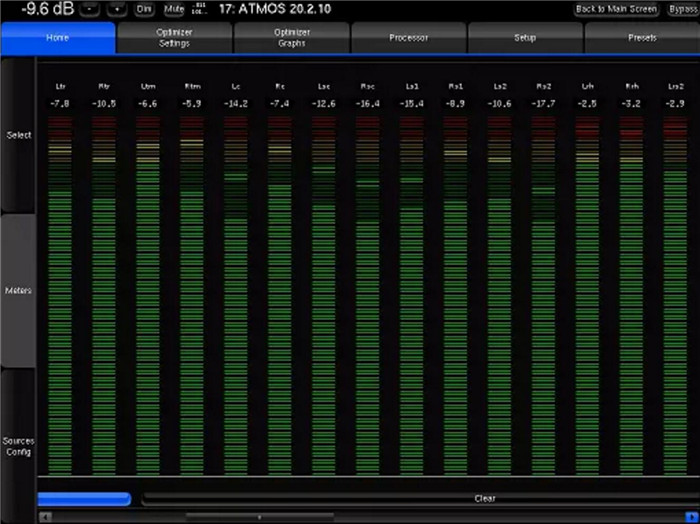Screen dimensions: 700x524
Task: Click the level meter bar under -14.2
Action: tap(236, 295)
